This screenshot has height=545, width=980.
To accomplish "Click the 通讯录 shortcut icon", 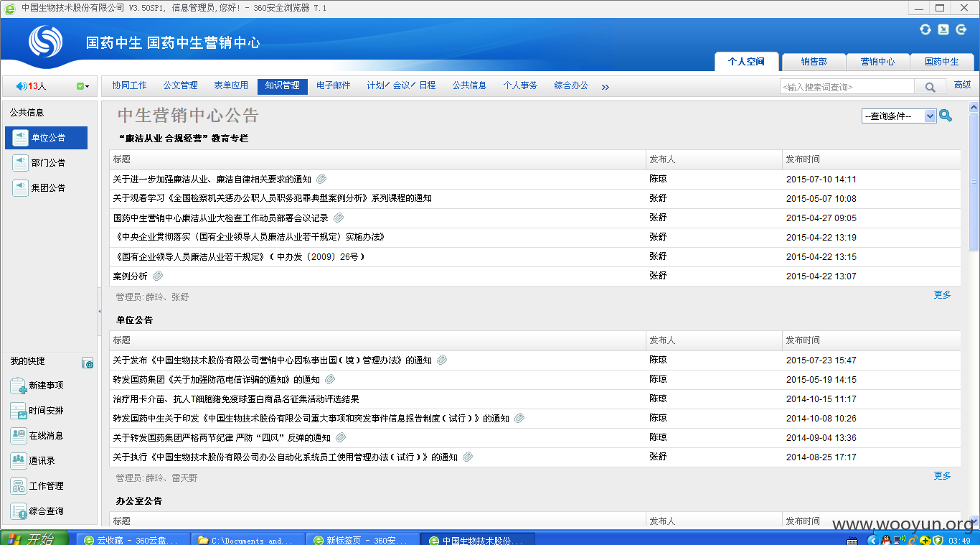I will [19, 461].
